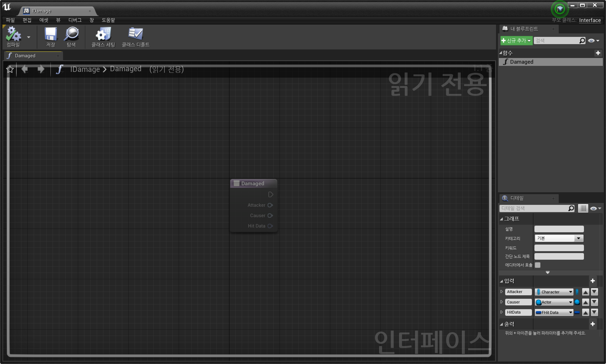Click the Causer Actor blue pin swatch
The height and width of the screenshot is (364, 606).
577,302
